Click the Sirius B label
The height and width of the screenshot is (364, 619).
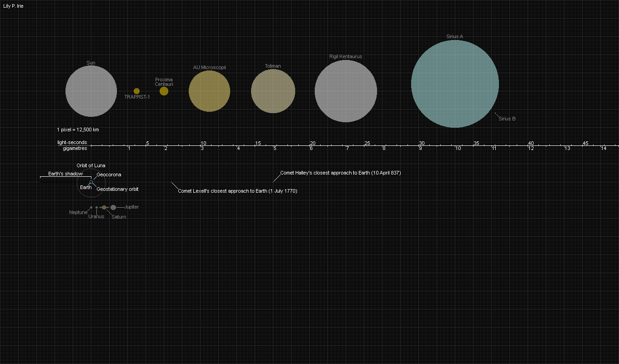click(x=507, y=119)
